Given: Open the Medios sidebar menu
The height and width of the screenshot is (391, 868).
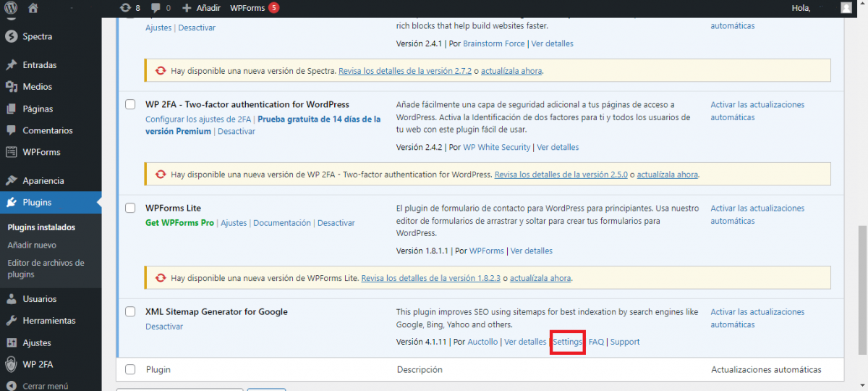Looking at the screenshot, I should tap(37, 87).
